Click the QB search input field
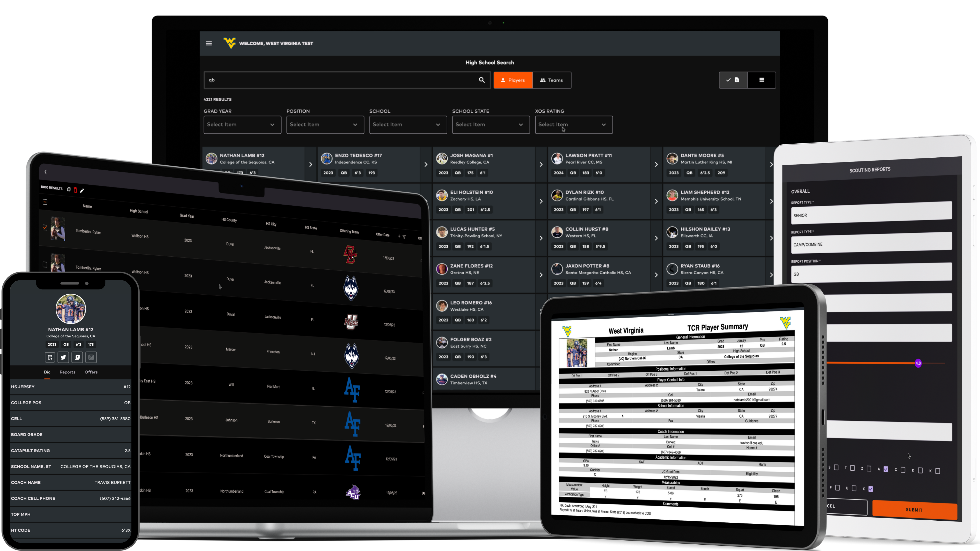Viewport: 980px width, 551px height. 346,80
